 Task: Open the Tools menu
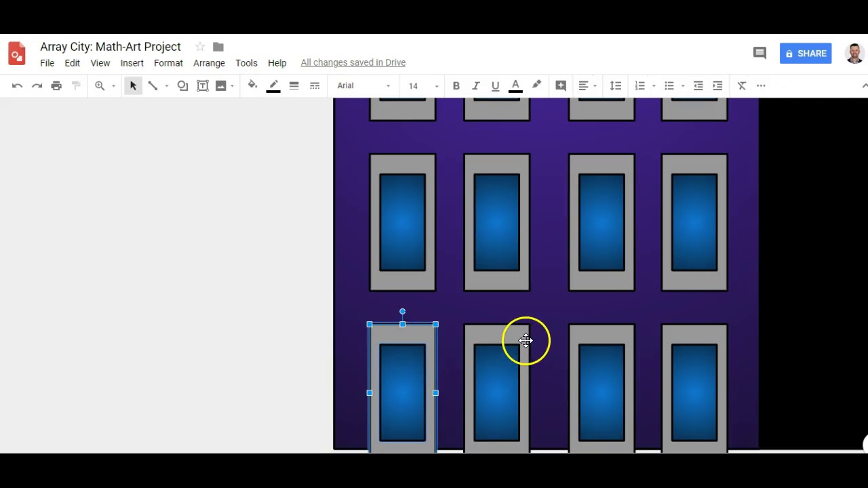tap(246, 63)
